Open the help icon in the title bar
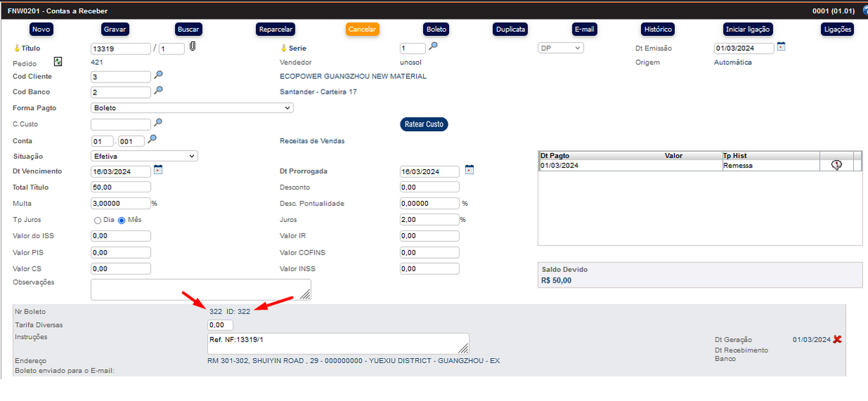Image resolution: width=868 pixels, height=401 pixels. click(864, 11)
